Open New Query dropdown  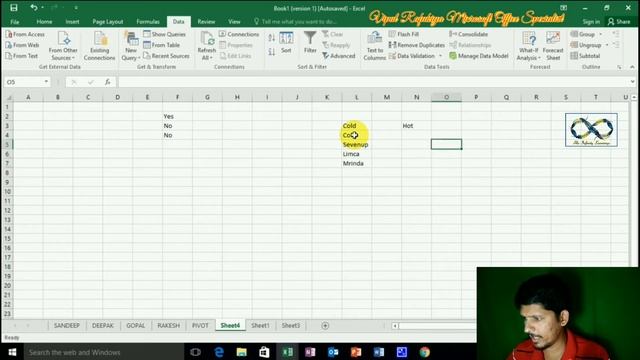click(131, 46)
